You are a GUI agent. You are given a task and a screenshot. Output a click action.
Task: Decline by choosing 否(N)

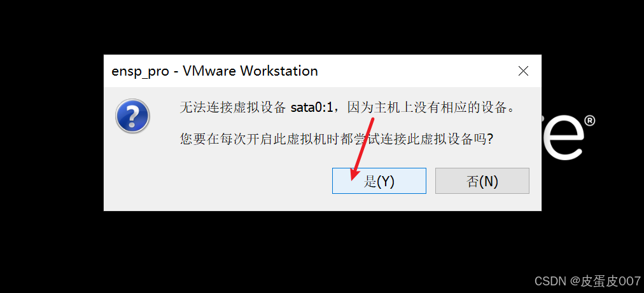coord(482,181)
